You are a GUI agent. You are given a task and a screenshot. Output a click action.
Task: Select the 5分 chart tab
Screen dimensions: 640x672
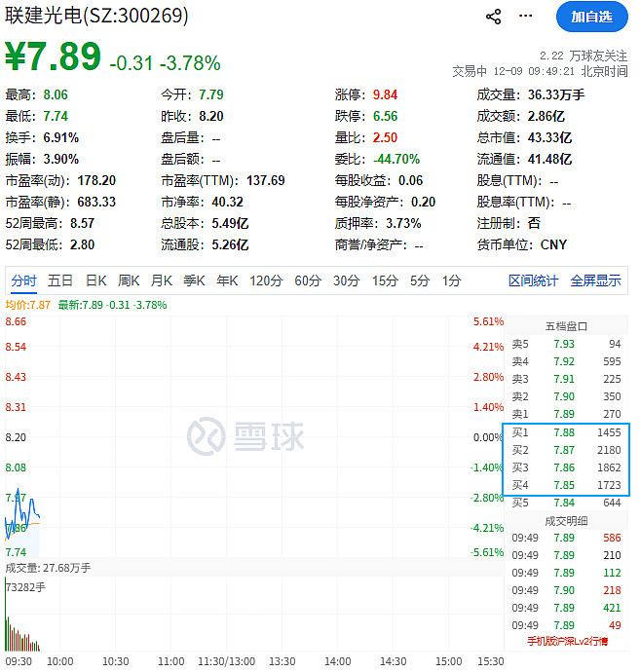click(420, 280)
